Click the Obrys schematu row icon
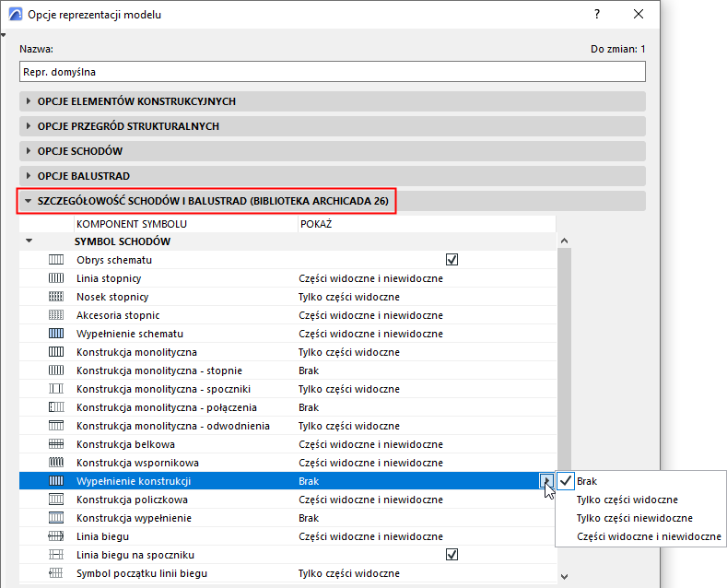The width and height of the screenshot is (727, 588). pos(56,260)
